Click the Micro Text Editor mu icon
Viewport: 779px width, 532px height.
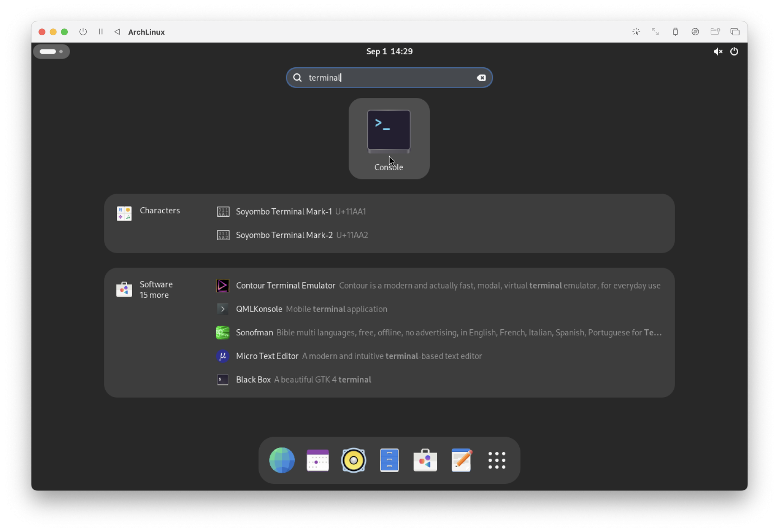223,356
